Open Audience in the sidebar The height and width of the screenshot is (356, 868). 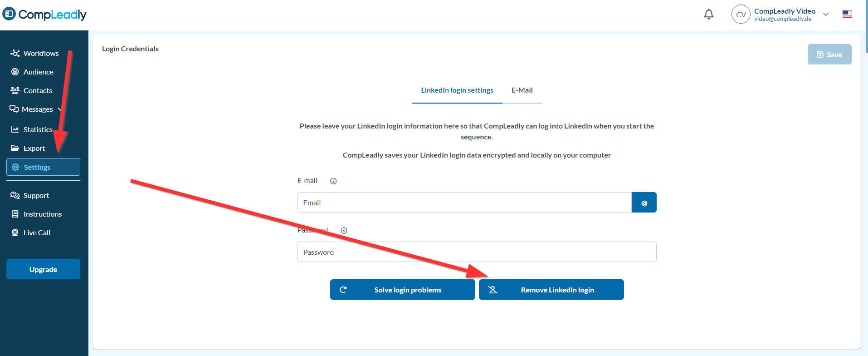click(32, 72)
